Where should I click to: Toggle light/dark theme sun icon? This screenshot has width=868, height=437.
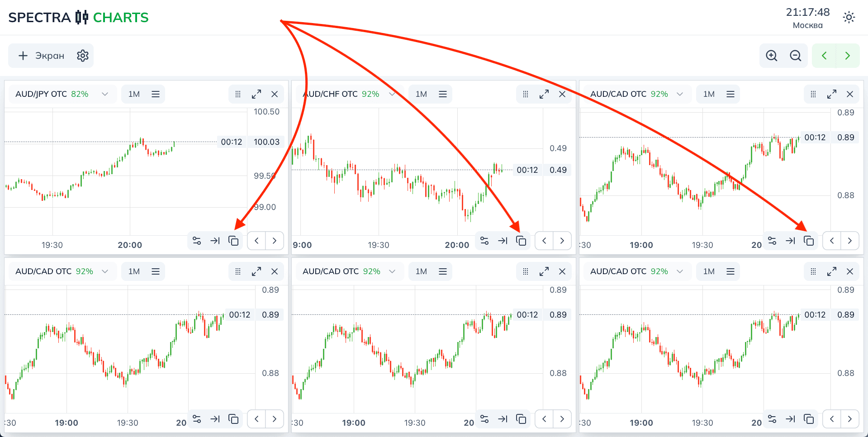(x=849, y=18)
